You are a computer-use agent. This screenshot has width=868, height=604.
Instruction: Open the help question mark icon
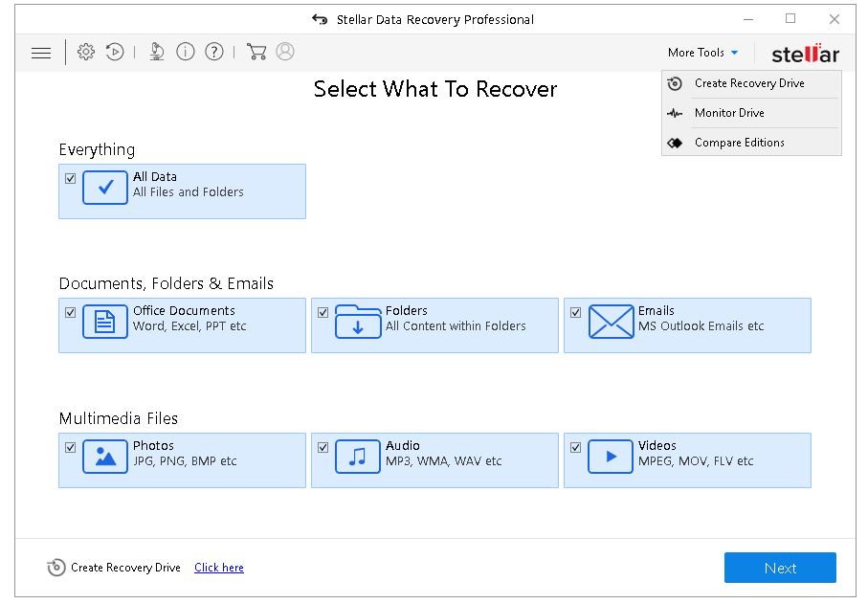(x=214, y=52)
